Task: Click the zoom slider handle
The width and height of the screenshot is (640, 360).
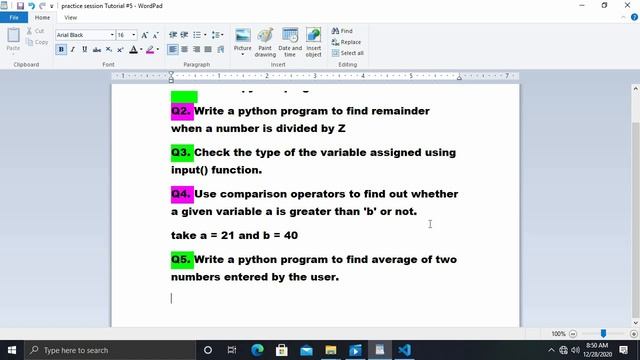Action: point(603,333)
